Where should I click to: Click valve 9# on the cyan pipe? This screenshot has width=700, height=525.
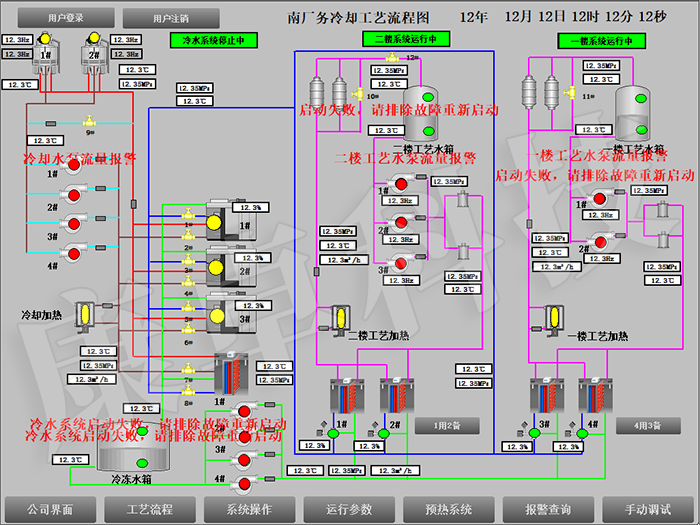click(x=89, y=121)
